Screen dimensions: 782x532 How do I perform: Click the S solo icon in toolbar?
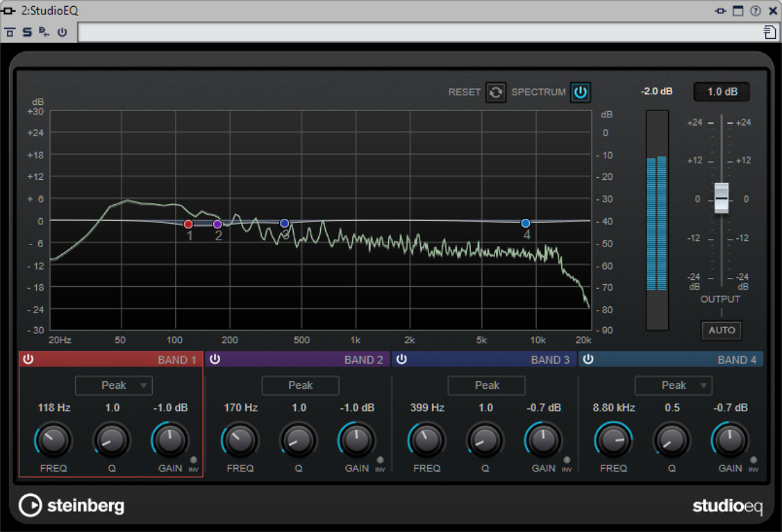point(27,33)
